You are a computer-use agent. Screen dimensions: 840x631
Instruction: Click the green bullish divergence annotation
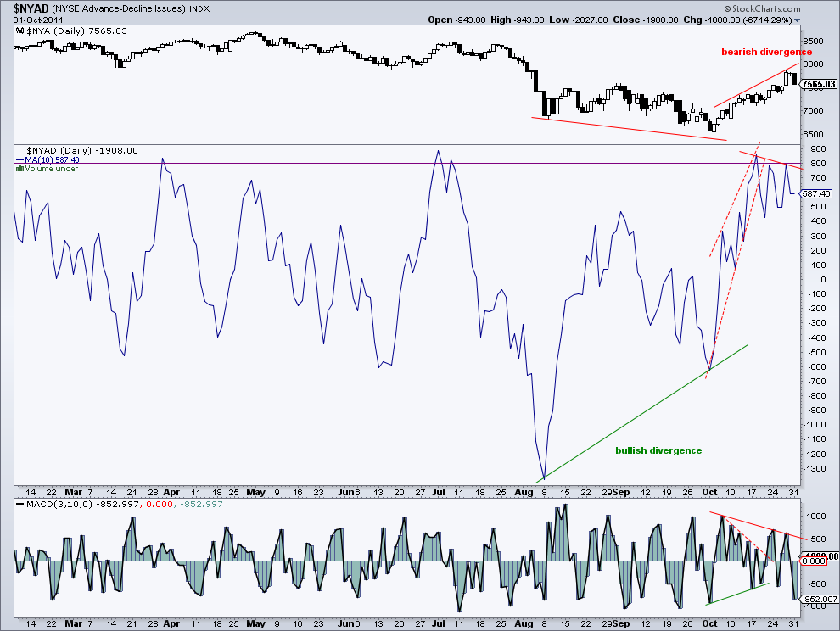(x=658, y=450)
